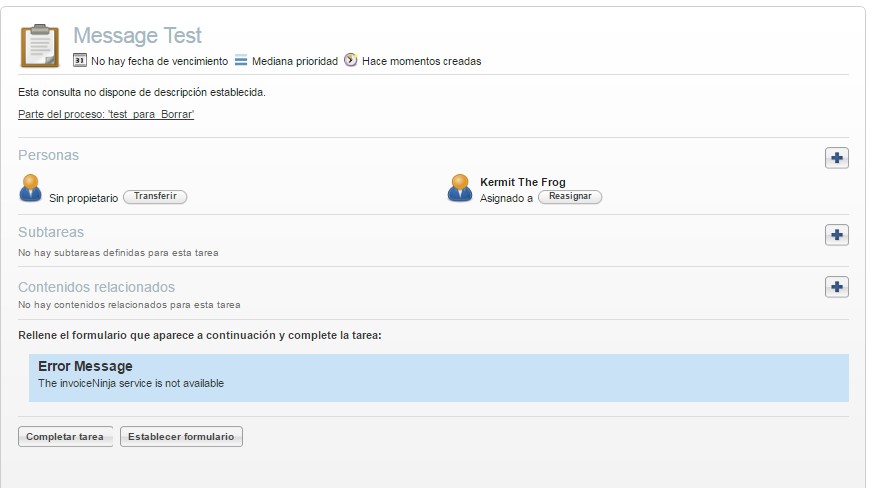This screenshot has height=488, width=876.
Task: Click the plus icon in Personas section
Action: 836,158
